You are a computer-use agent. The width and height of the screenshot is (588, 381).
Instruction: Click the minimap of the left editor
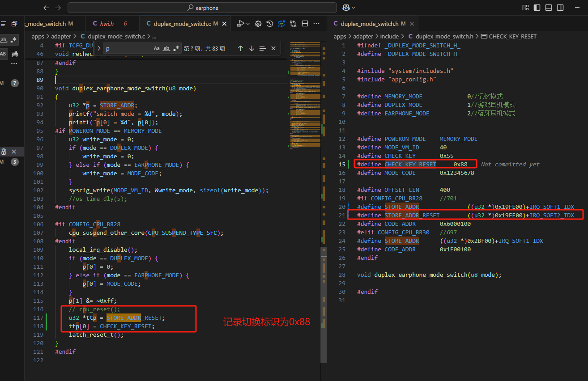pos(305,96)
